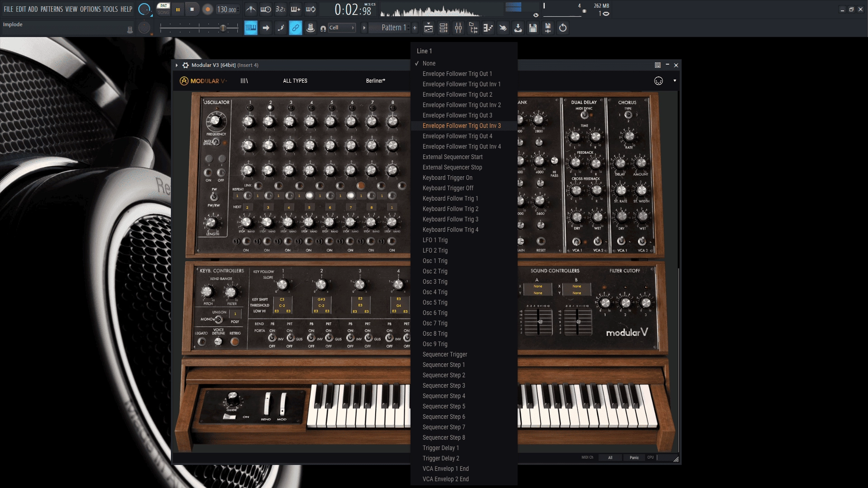Toggle loop recording icon
The image size is (868, 488).
pyautogui.click(x=311, y=9)
